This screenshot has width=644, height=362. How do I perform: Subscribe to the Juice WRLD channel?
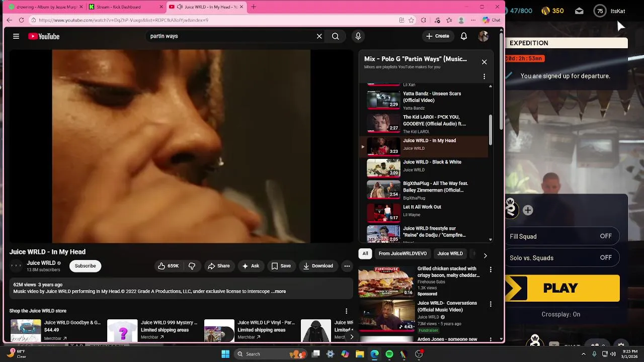click(x=85, y=266)
